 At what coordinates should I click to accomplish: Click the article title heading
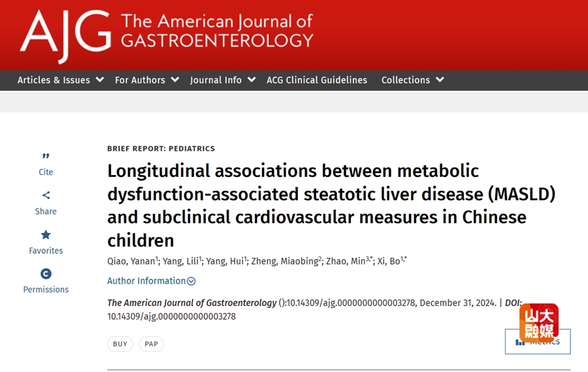(x=331, y=206)
